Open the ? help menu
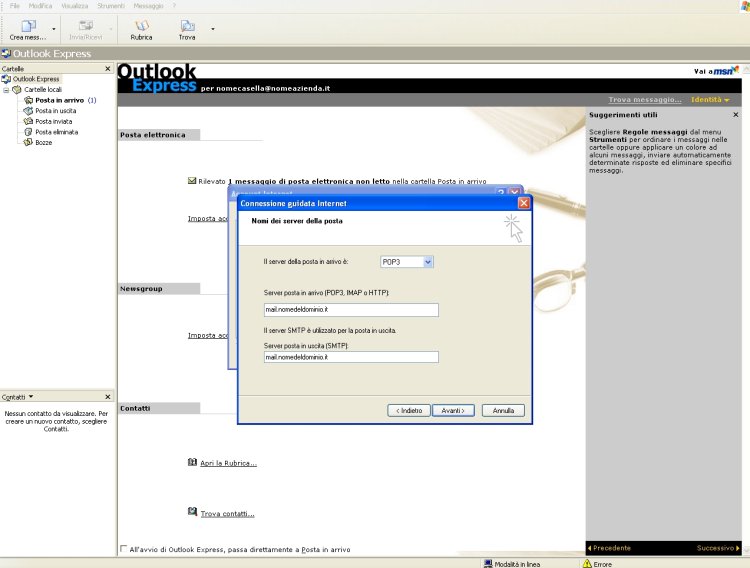This screenshot has width=750, height=568. point(174,6)
